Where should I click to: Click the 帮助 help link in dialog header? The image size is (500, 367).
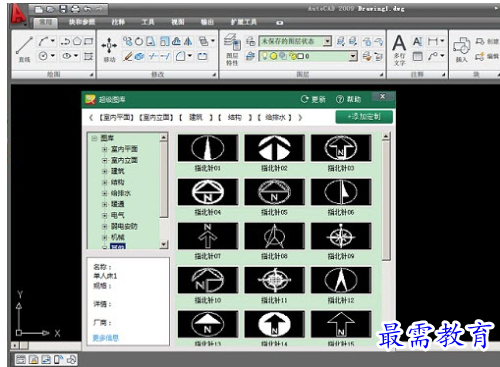pyautogui.click(x=348, y=99)
